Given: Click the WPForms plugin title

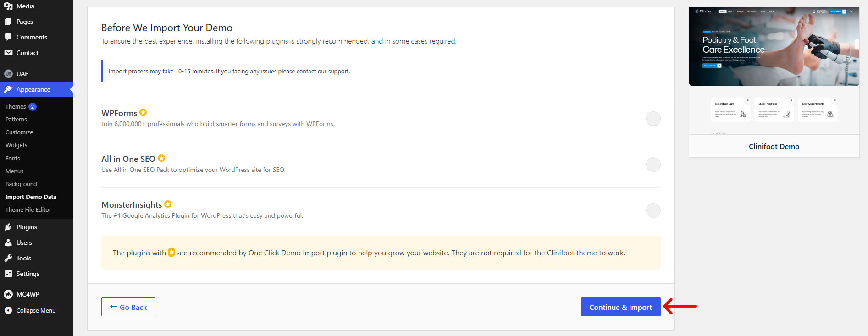Looking at the screenshot, I should click(119, 113).
